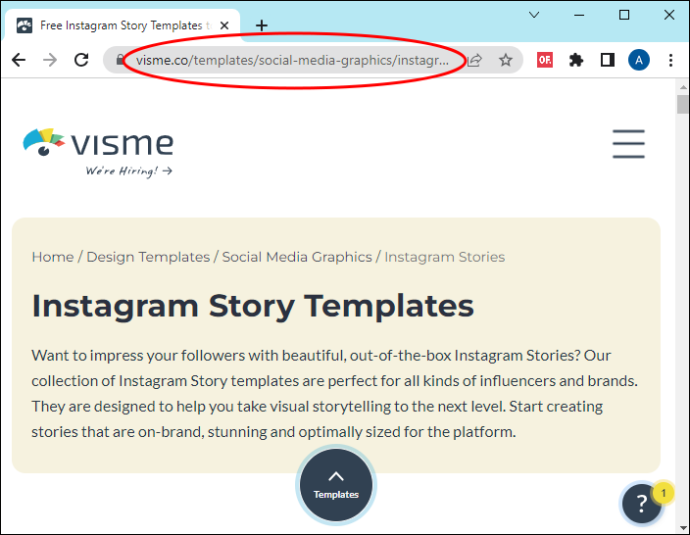Click the Instagram Stories breadcrumb

(444, 257)
